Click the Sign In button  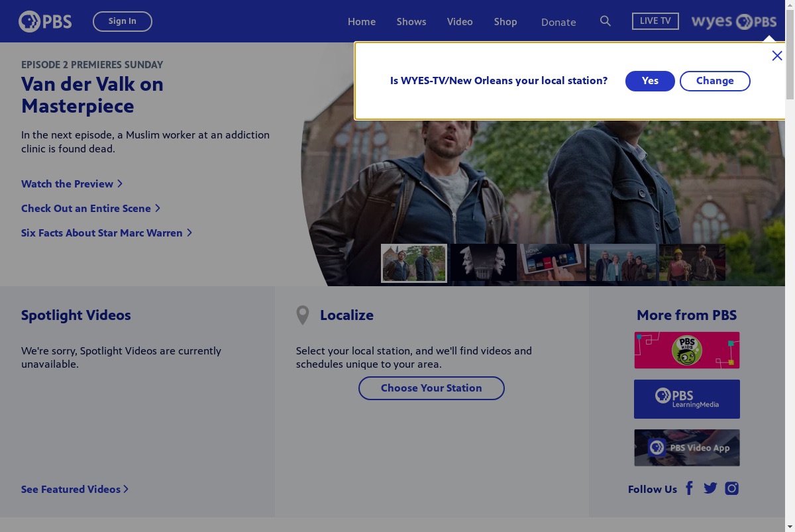(123, 21)
